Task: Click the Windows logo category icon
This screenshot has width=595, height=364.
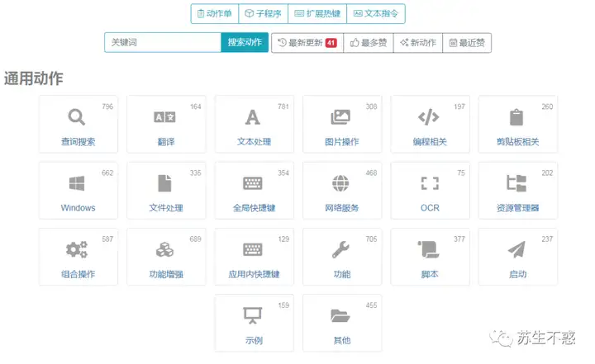Action: [77, 183]
